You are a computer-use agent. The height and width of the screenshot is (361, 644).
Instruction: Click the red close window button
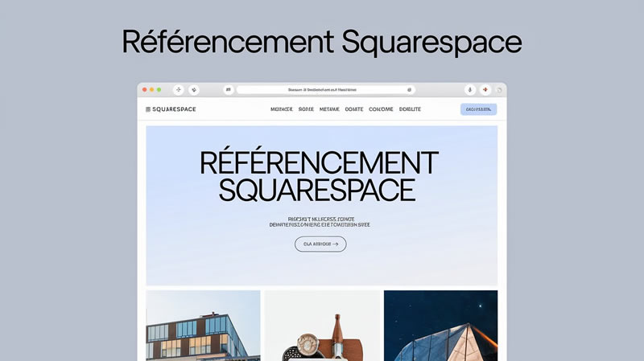(145, 90)
